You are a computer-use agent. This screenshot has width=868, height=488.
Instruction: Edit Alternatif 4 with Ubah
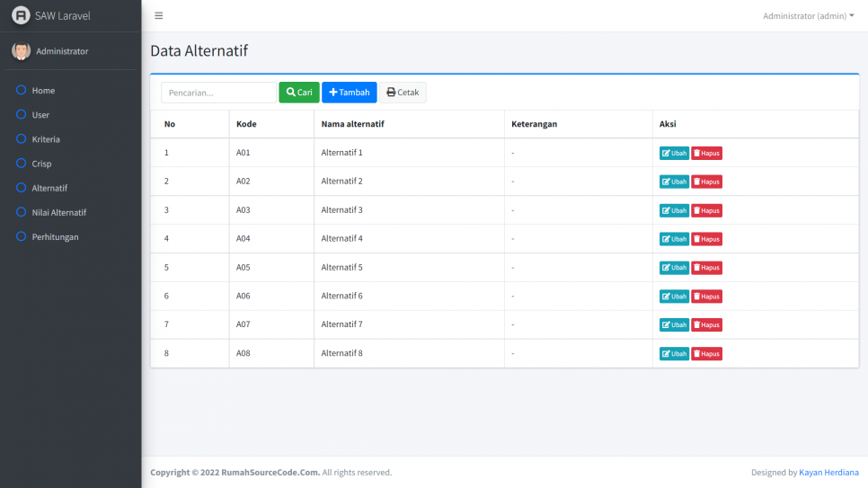674,239
